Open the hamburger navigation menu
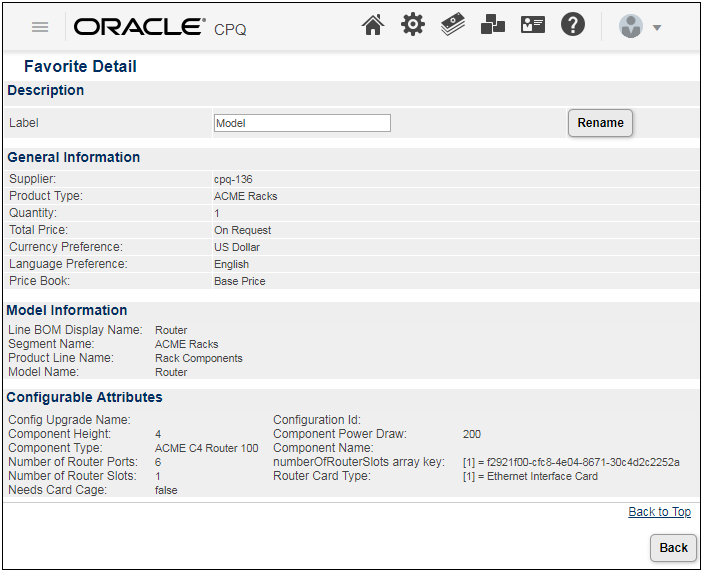The height and width of the screenshot is (572, 703). (x=40, y=27)
